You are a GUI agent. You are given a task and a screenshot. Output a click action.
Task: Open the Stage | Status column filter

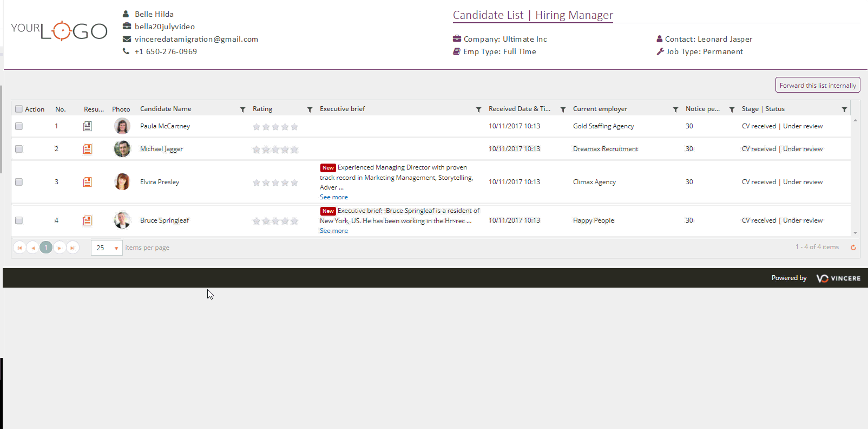coord(844,109)
